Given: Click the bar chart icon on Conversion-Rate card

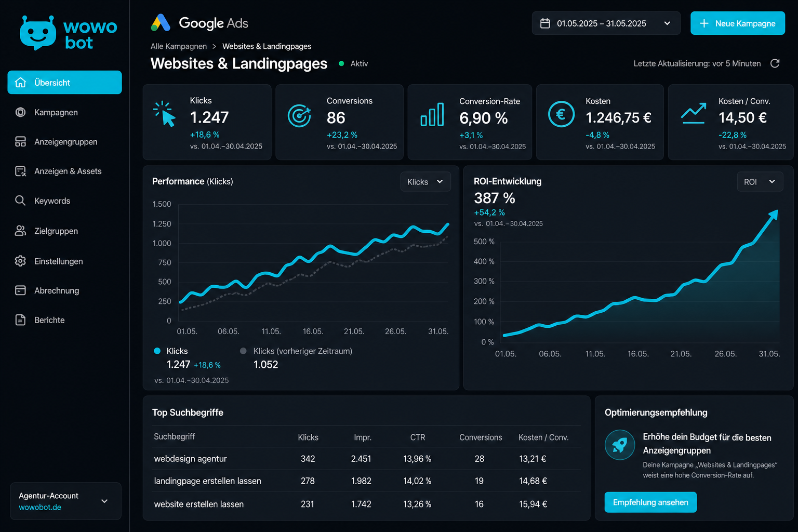Looking at the screenshot, I should click(432, 114).
